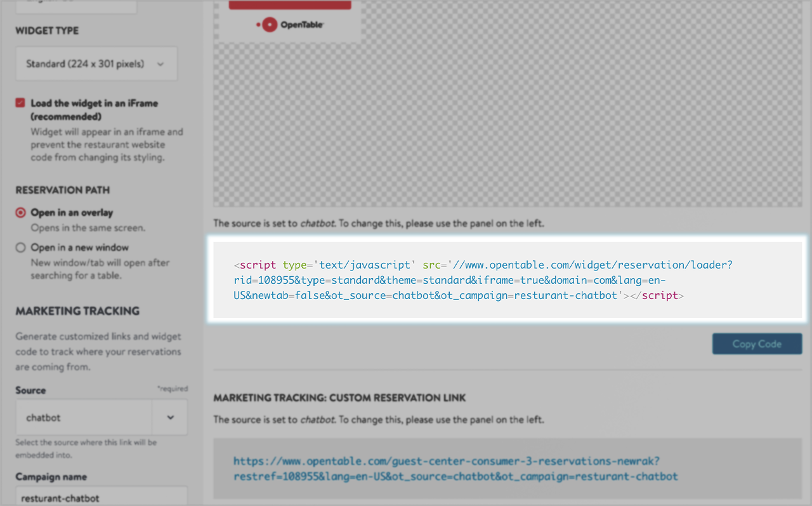Click the MARKETING TRACKING heading in left panel
Image resolution: width=812 pixels, height=506 pixels.
77,311
